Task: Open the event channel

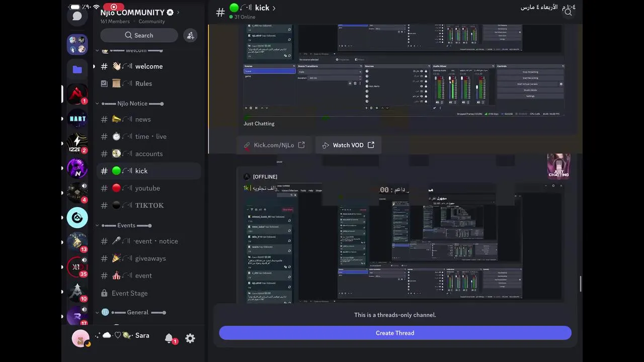Action: click(148, 276)
